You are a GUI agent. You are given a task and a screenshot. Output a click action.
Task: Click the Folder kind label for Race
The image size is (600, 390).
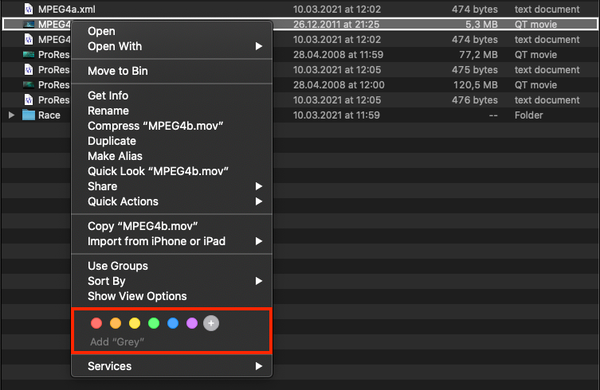(x=528, y=115)
